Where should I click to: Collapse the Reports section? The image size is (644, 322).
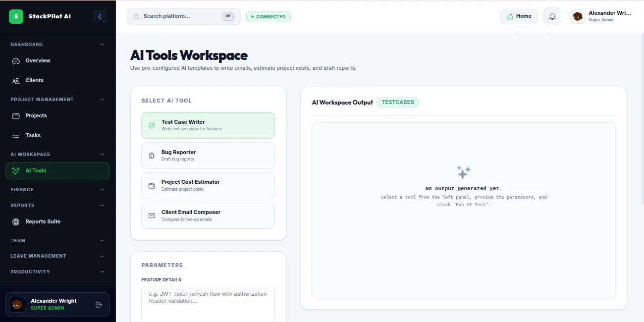103,206
